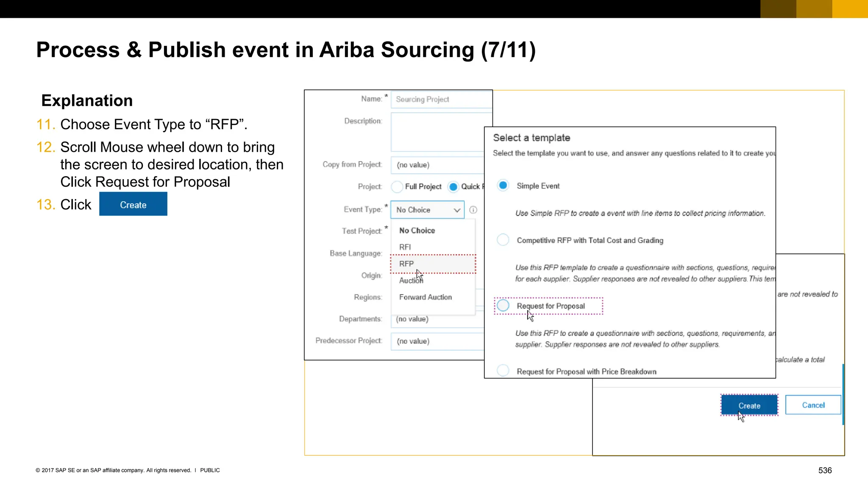Open the Event Type dropdown
Viewport: 868px width, 488px height.
(x=427, y=210)
